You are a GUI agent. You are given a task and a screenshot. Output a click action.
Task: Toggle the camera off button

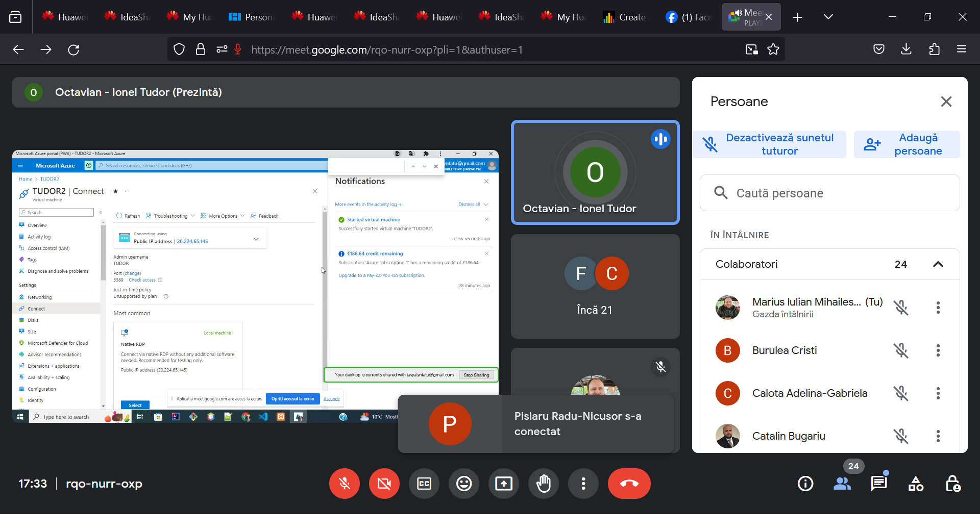tap(384, 484)
